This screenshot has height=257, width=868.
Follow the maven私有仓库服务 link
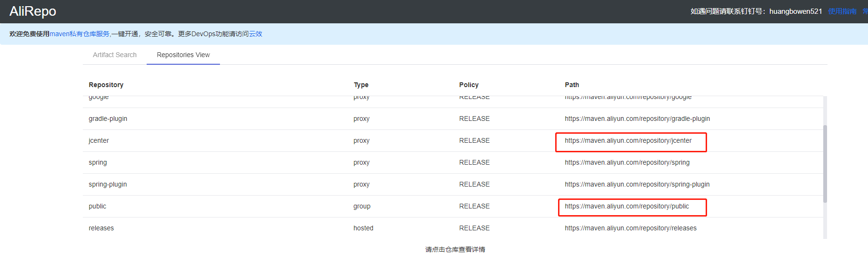coord(80,34)
